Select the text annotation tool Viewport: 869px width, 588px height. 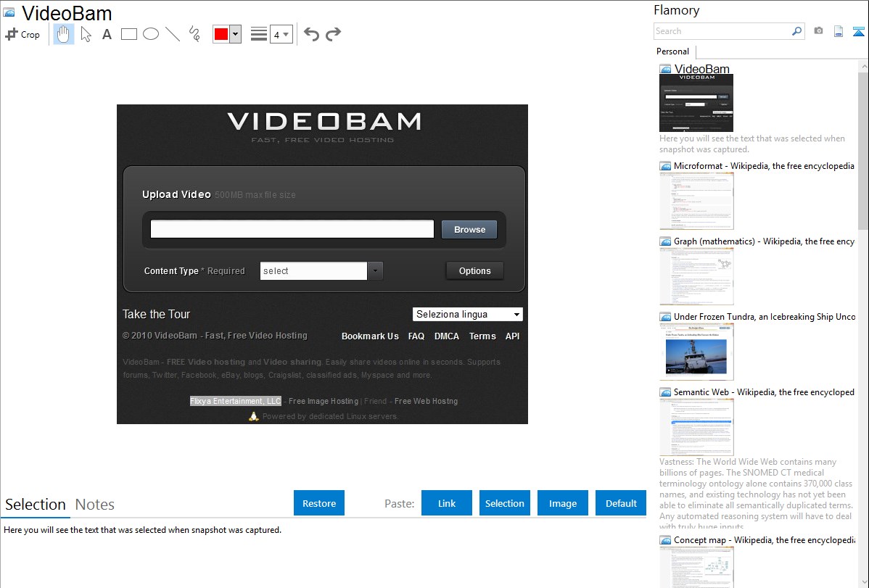(x=107, y=34)
